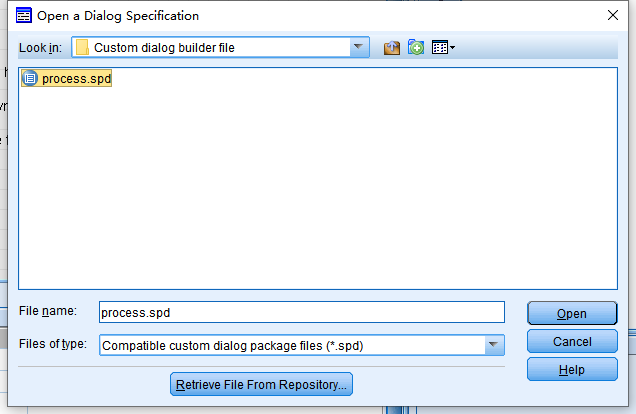
Task: Select Custom dialog builder file location box
Action: (220, 47)
